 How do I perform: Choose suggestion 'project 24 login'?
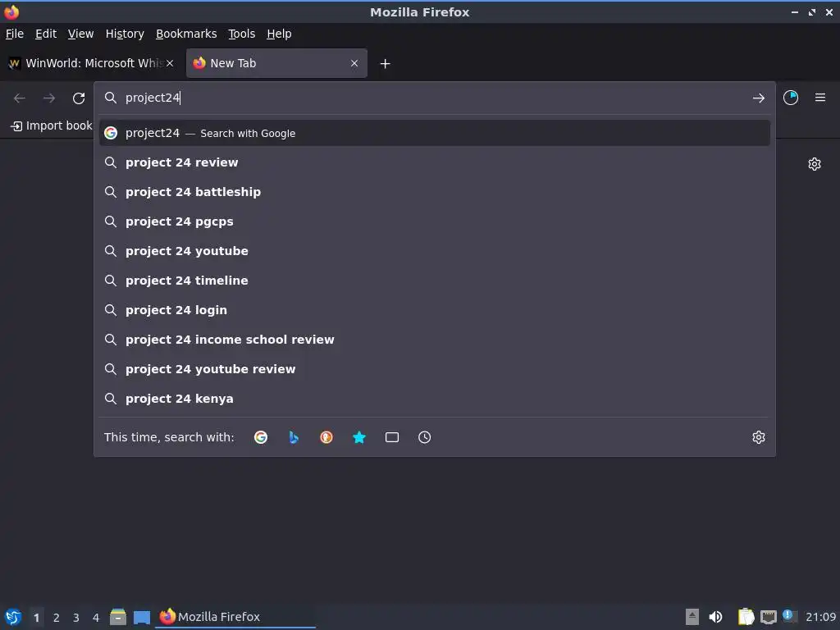tap(435, 309)
